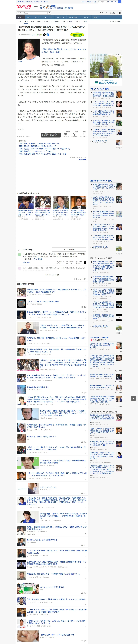Open 購入履歴 link

pos(112,13)
